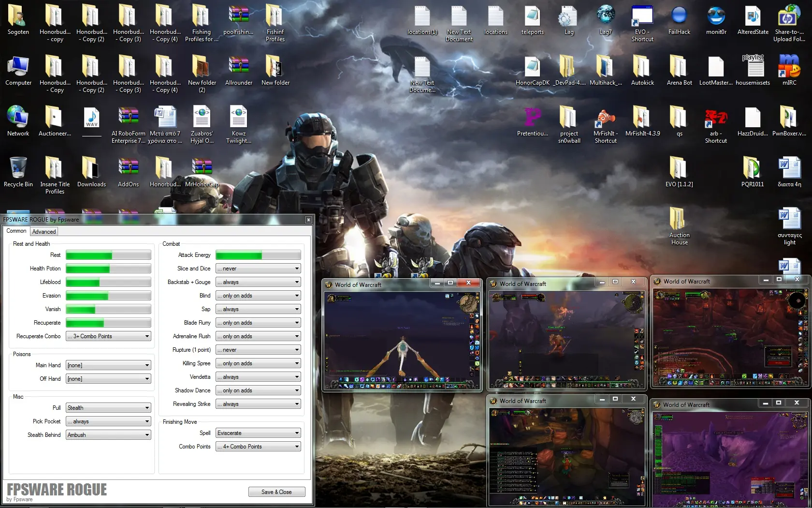Adjust the Health Potion slider

pyautogui.click(x=108, y=269)
